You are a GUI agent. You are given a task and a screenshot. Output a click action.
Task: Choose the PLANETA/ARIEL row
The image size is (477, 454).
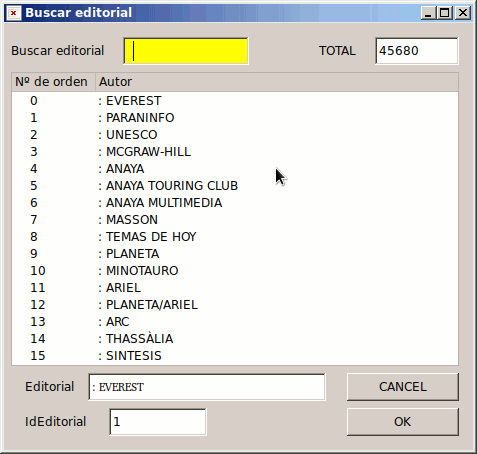click(x=235, y=305)
